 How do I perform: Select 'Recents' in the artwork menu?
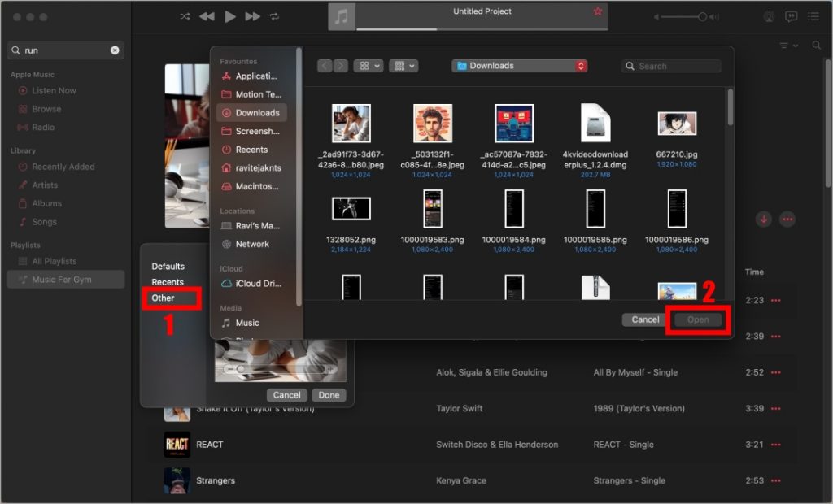coord(168,282)
